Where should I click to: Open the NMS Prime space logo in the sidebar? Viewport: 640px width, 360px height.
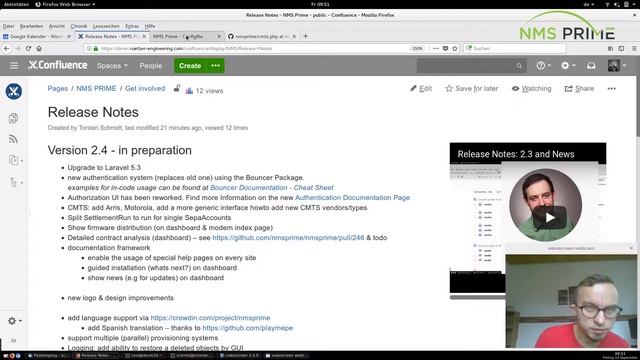click(13, 91)
